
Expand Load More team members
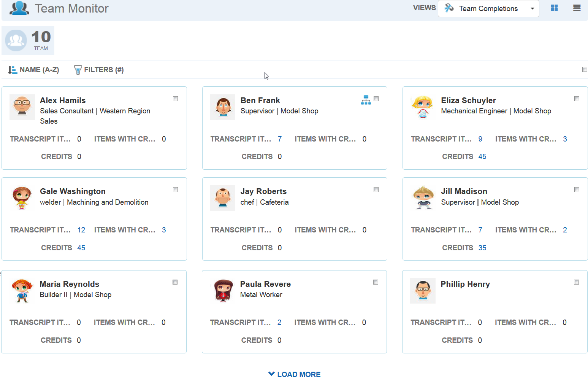click(x=295, y=374)
